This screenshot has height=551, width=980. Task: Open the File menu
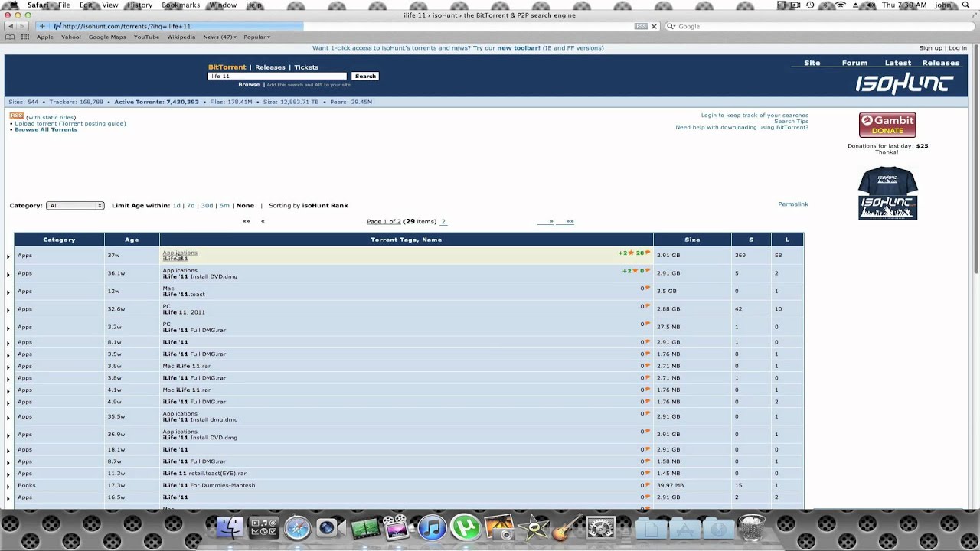point(64,5)
